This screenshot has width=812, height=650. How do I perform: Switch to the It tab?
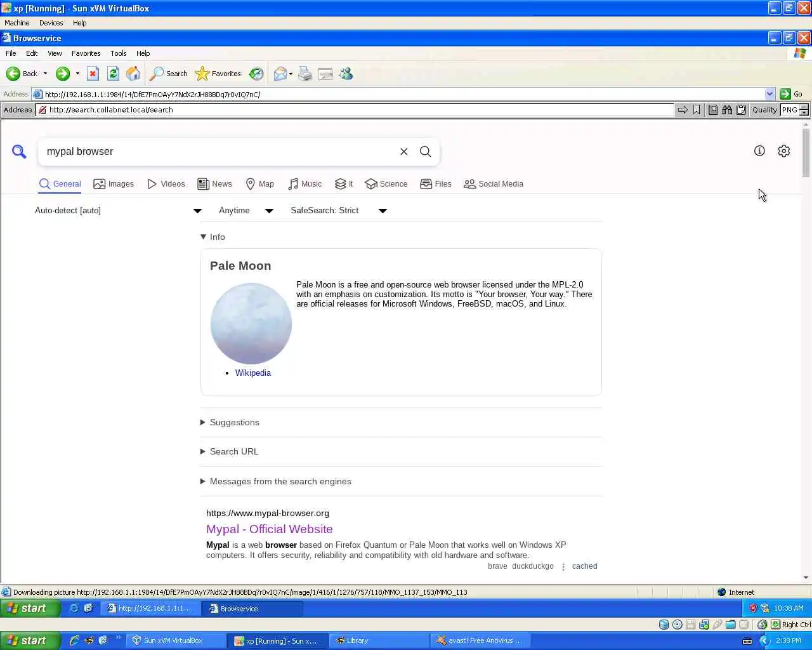[x=344, y=184]
